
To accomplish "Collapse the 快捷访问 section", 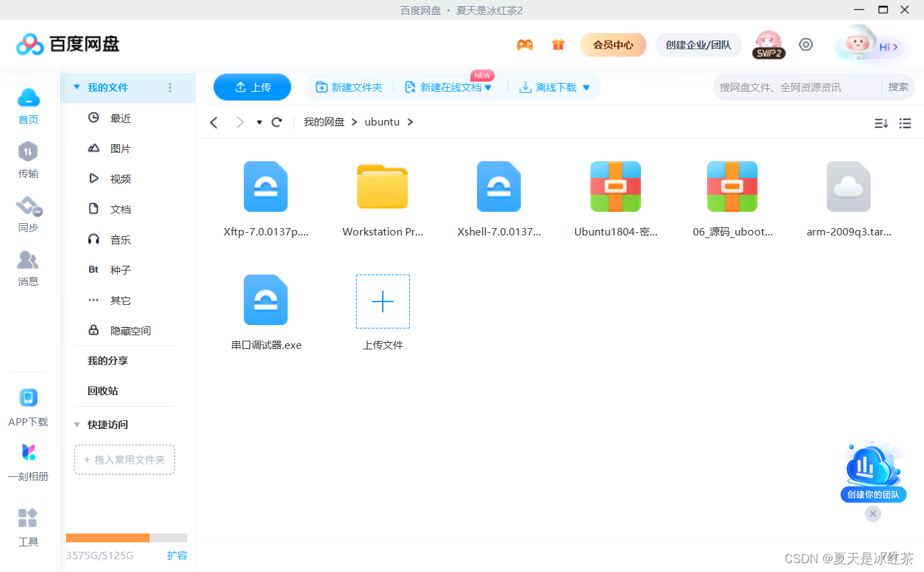I will 76,425.
